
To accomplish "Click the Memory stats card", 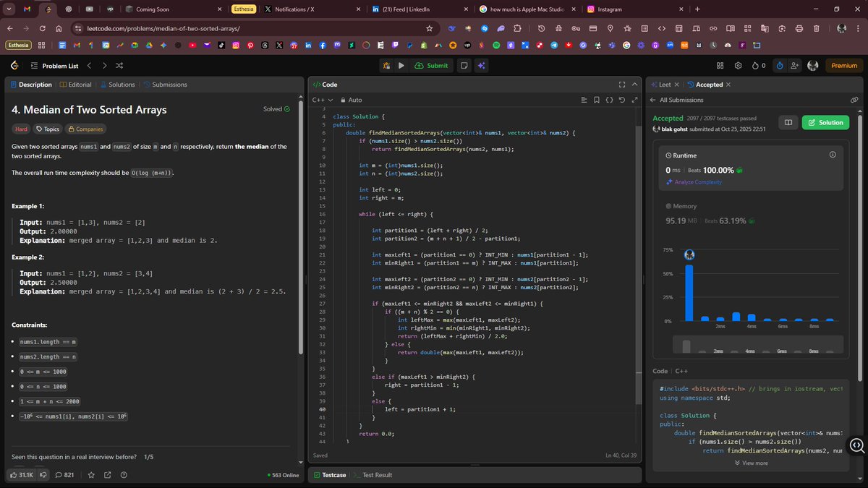I will pyautogui.click(x=750, y=214).
